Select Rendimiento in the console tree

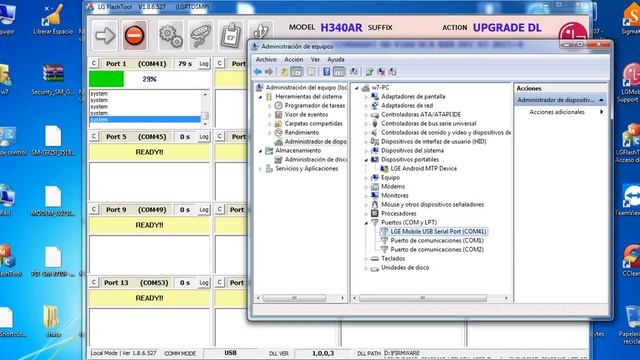[302, 132]
